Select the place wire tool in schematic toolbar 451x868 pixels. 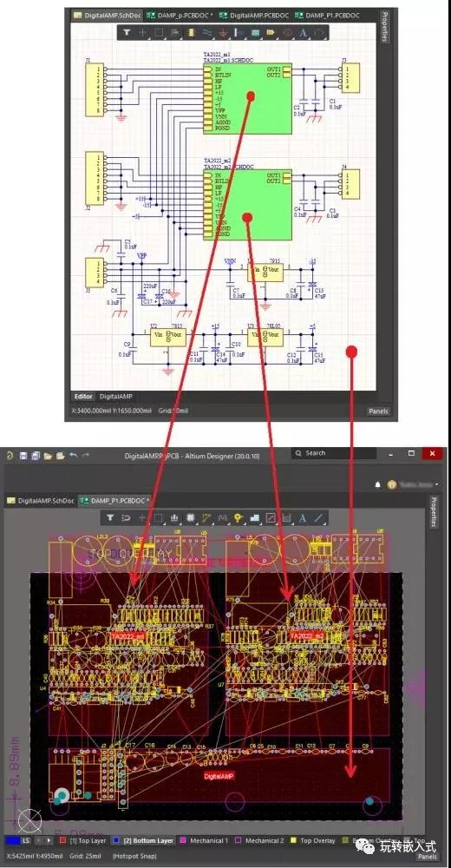point(206,33)
